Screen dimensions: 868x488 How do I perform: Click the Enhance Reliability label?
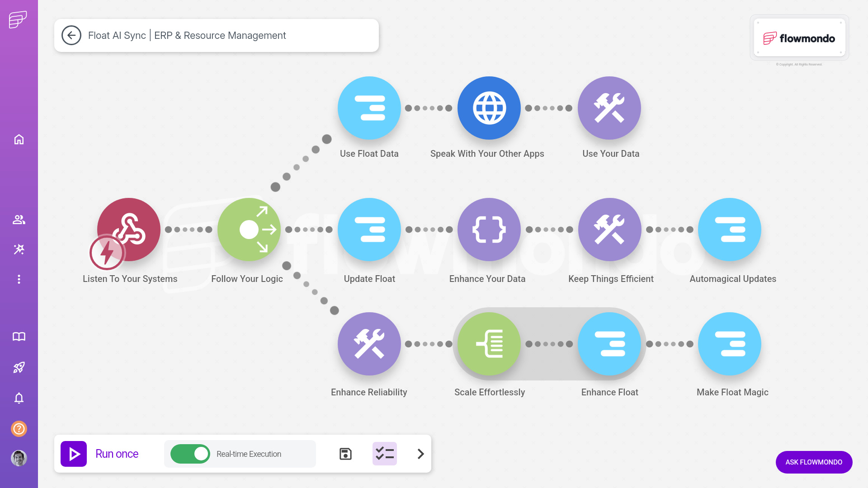point(369,392)
